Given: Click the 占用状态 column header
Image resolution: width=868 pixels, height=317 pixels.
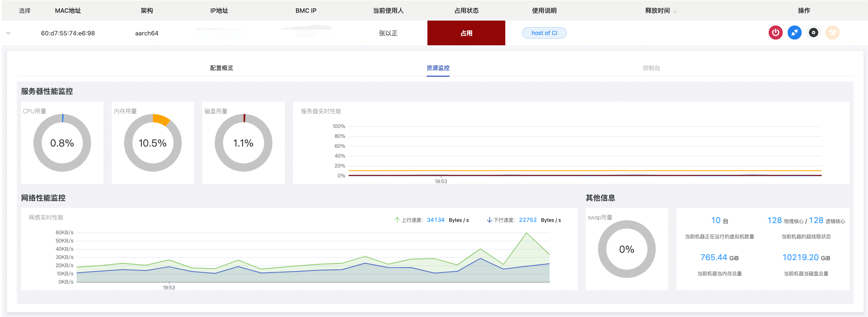Looking at the screenshot, I should pos(466,11).
